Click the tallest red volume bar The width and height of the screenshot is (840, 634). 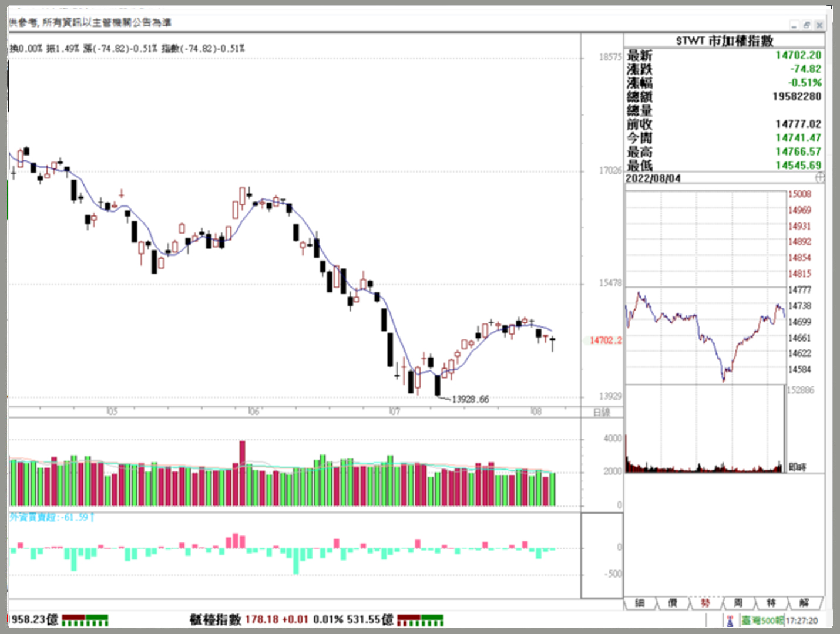[242, 473]
